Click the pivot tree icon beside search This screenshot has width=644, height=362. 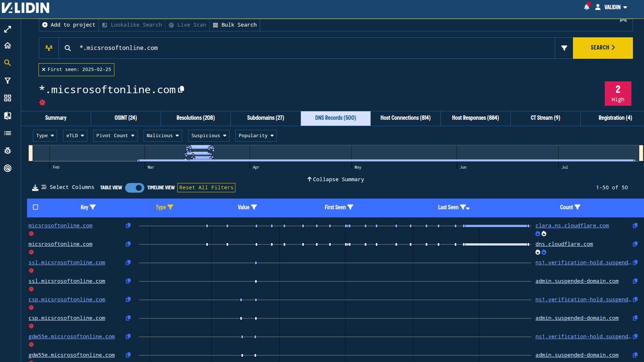click(49, 48)
